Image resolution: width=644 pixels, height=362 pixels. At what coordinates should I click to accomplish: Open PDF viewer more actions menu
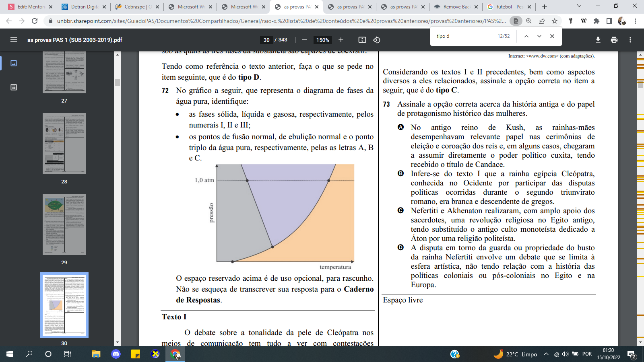[630, 40]
